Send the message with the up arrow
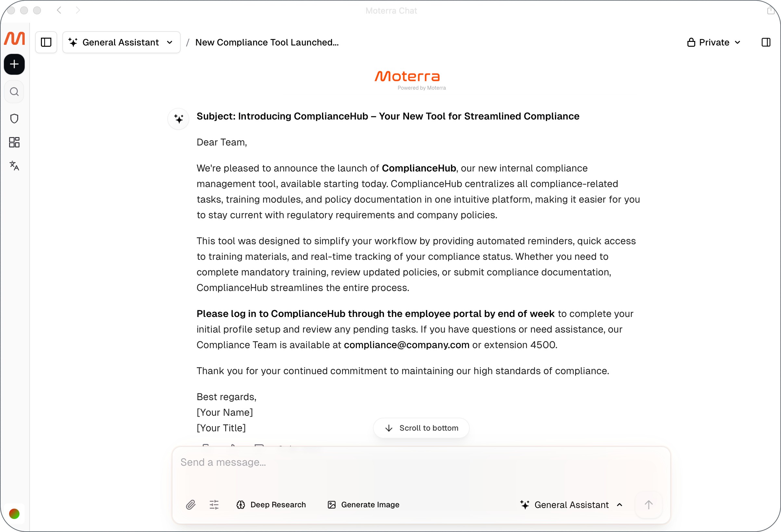781x532 pixels. tap(648, 505)
